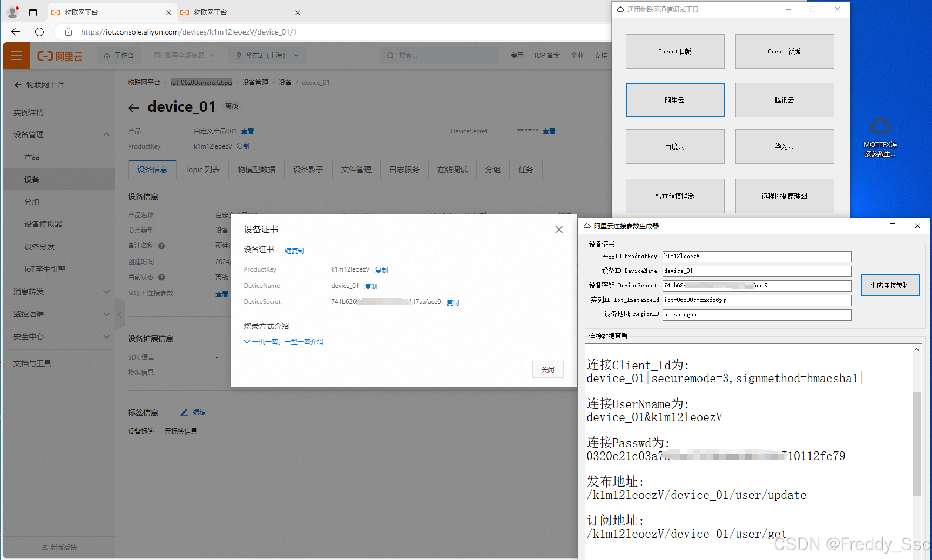Click the scroll-up arrow in 连接数据查看
Image resolution: width=932 pixels, height=560 pixels.
(x=916, y=349)
